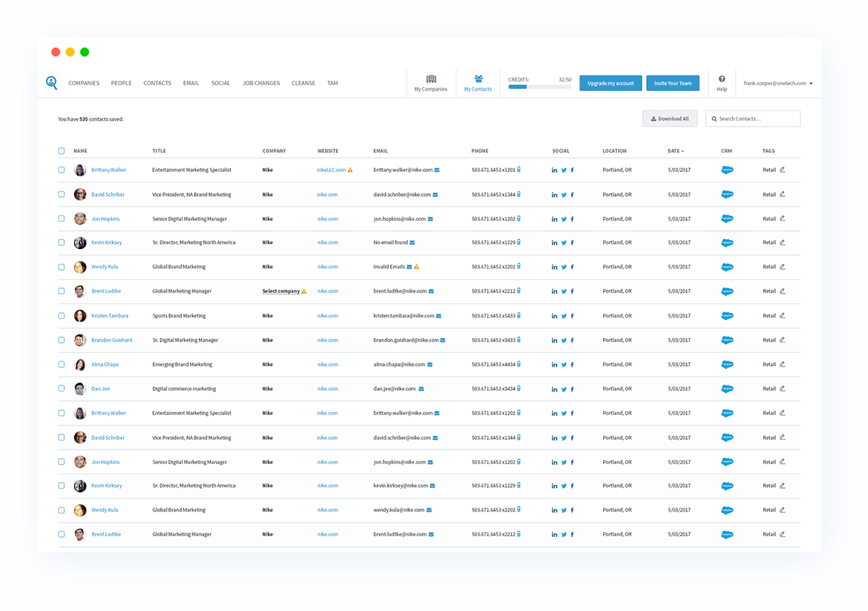Screen dimensions: 868x611
Task: Open My Contacts people icon
Action: [x=479, y=79]
